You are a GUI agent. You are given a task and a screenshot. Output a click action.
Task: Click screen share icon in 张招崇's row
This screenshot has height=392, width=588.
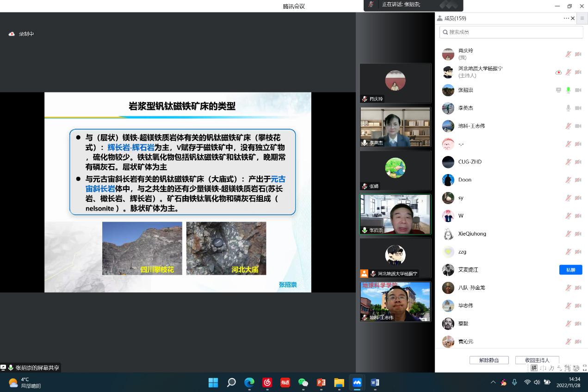(x=558, y=90)
